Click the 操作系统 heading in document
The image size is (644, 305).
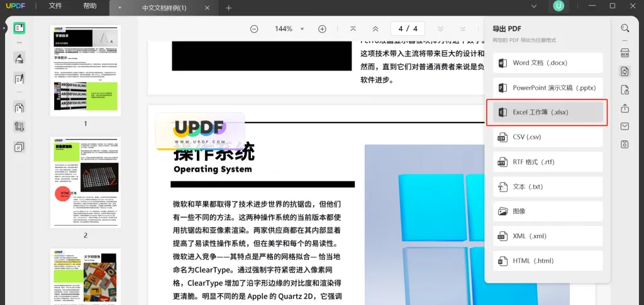click(214, 153)
